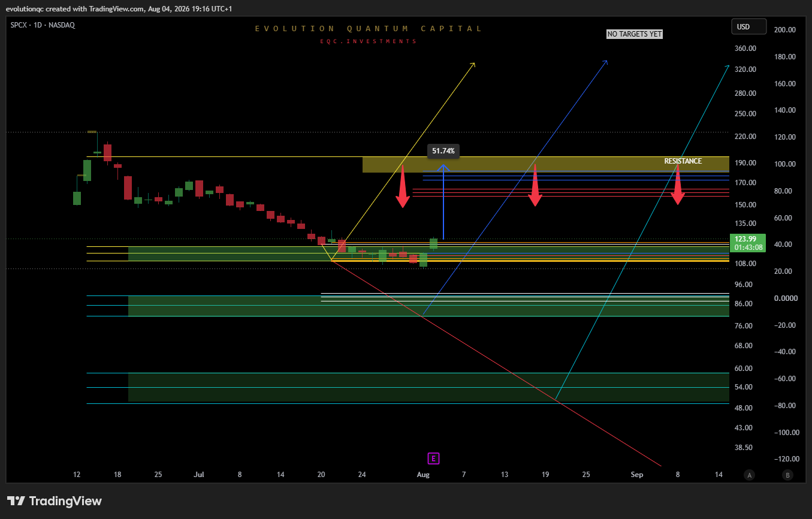Image resolution: width=812 pixels, height=519 pixels.
Task: Click the NO TARGETS YET note
Action: point(635,34)
